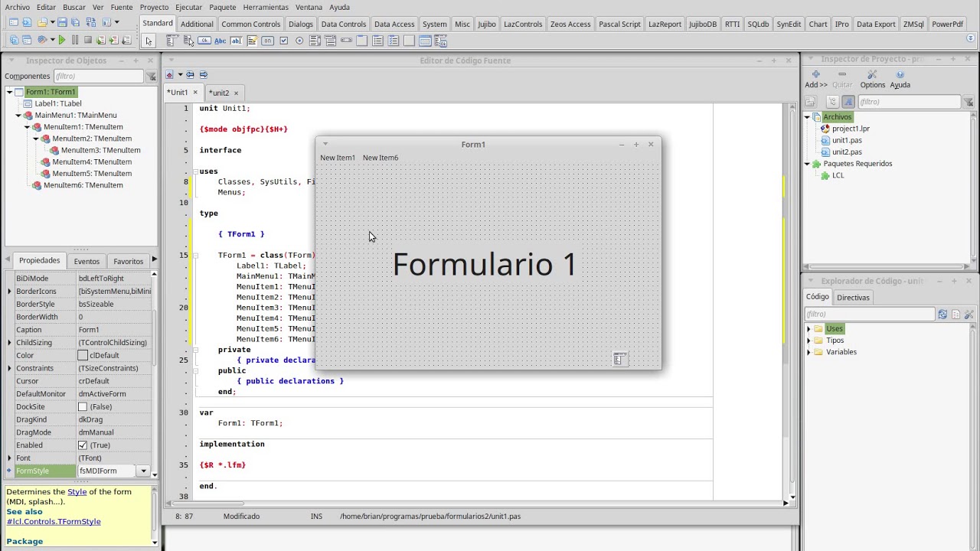Toggle alphabetical sort button in Project Inspector
The height and width of the screenshot is (551, 980).
(x=848, y=102)
